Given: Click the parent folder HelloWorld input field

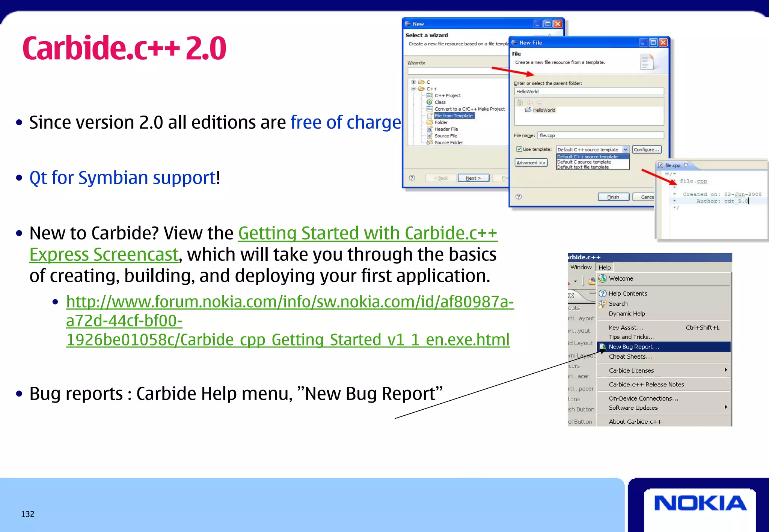Looking at the screenshot, I should 589,92.
